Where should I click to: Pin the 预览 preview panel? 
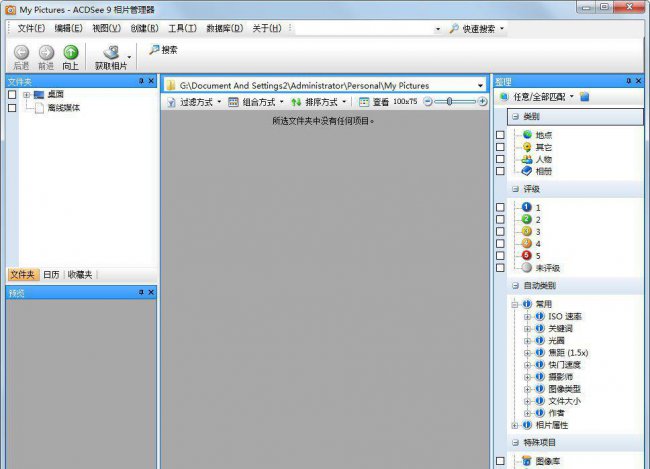point(141,292)
